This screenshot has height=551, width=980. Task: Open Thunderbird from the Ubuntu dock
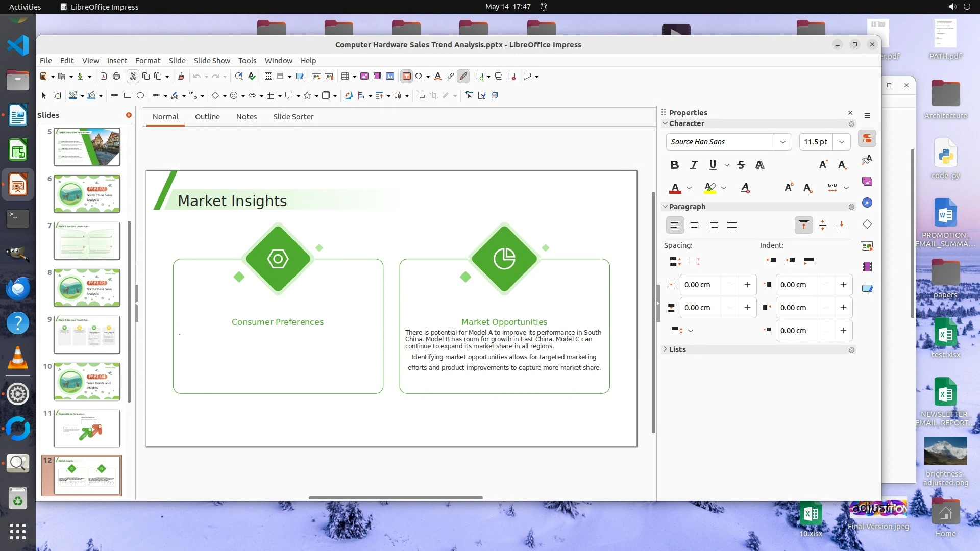coord(18,288)
